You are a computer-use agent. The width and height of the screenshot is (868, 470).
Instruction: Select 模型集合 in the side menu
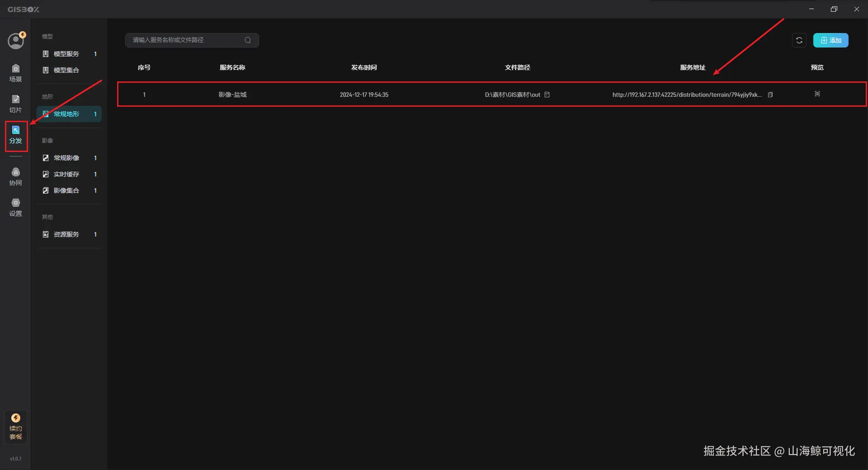coord(69,70)
